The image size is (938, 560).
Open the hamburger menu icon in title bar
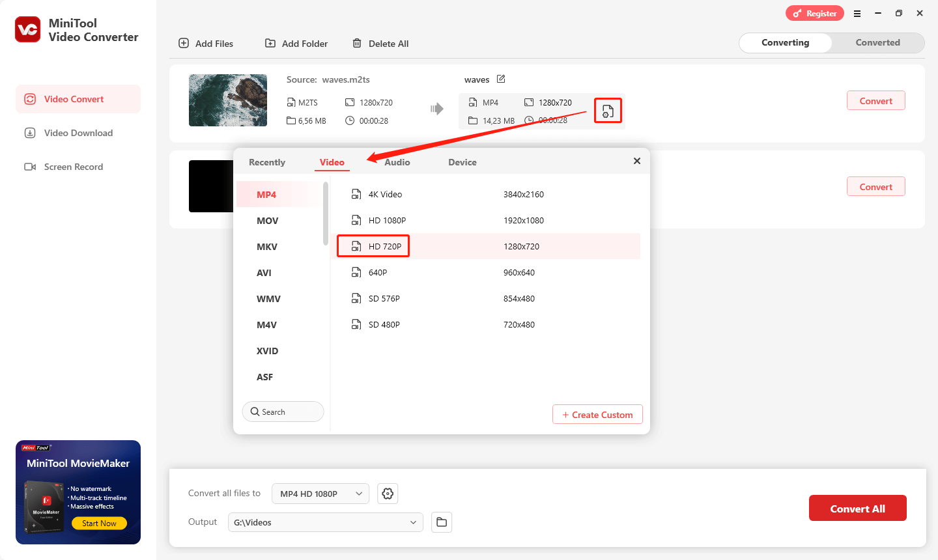[x=857, y=13]
